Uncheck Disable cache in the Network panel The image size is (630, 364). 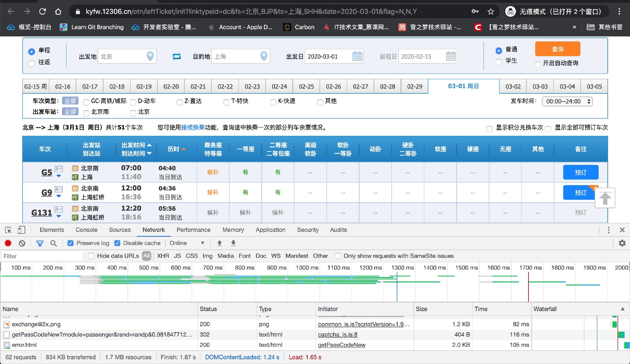click(117, 243)
